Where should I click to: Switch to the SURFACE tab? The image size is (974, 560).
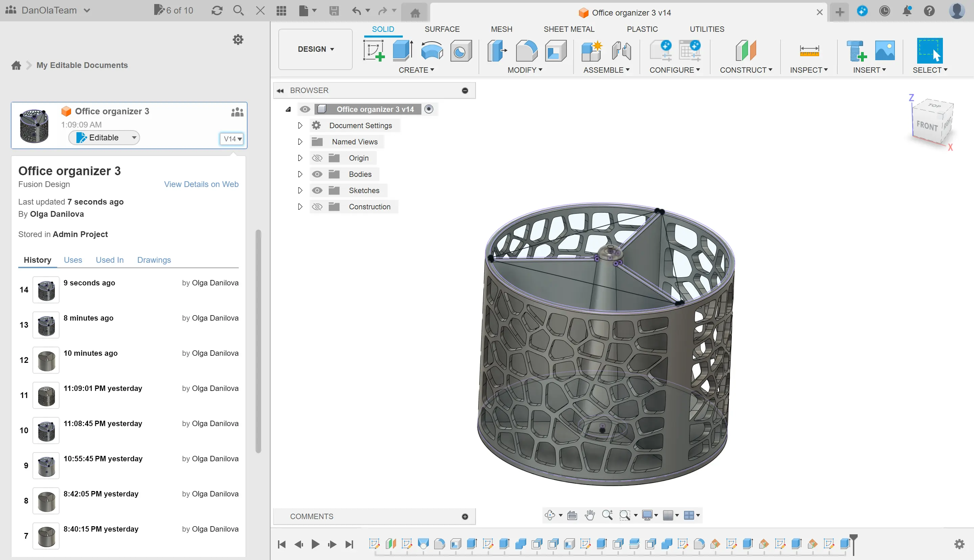pyautogui.click(x=442, y=29)
